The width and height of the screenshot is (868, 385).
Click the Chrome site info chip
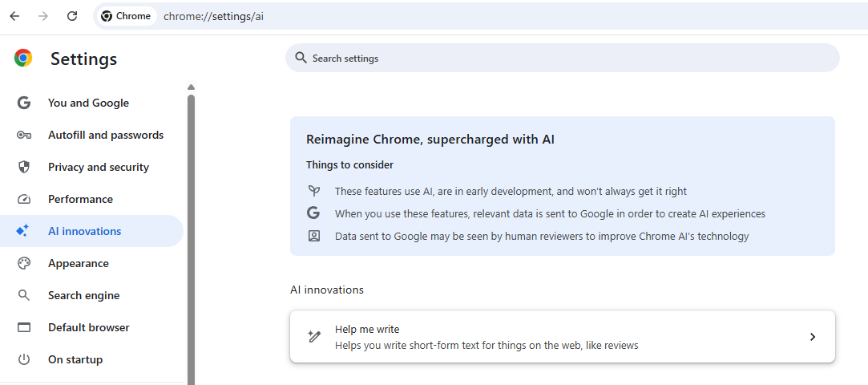click(126, 16)
